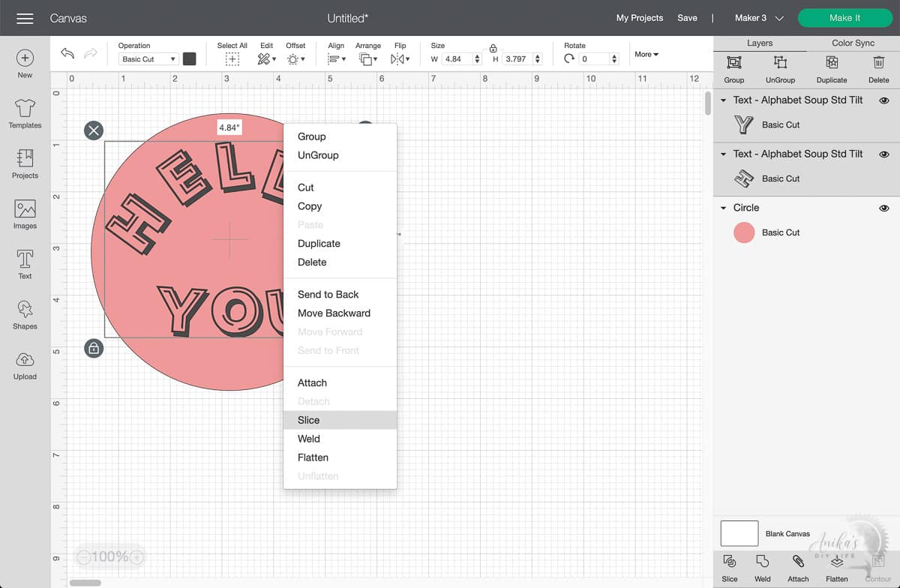Open the More options dropdown in the toolbar
900x588 pixels.
(646, 54)
